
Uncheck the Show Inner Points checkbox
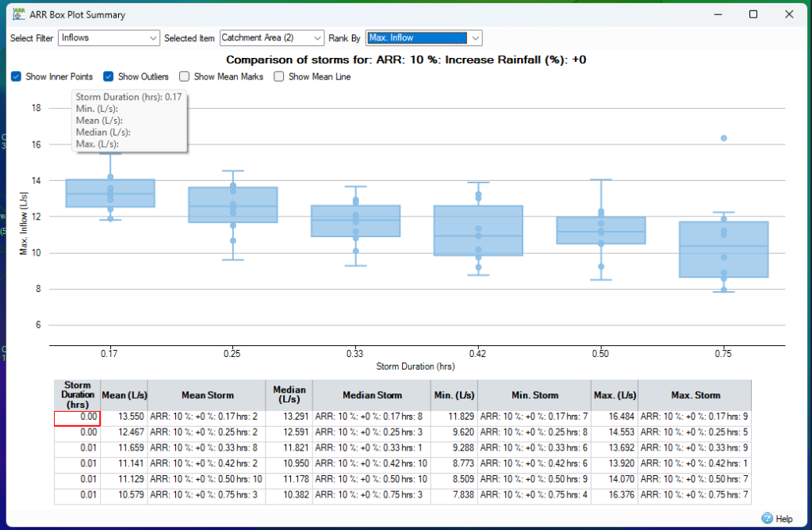pyautogui.click(x=17, y=77)
